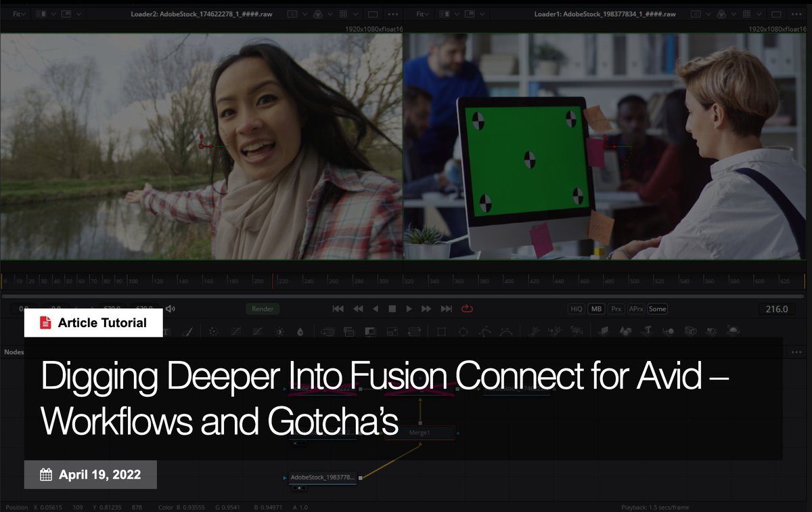Open the three-dot options menu of Loader2 viewer
This screenshot has height=512, width=812.
point(394,14)
